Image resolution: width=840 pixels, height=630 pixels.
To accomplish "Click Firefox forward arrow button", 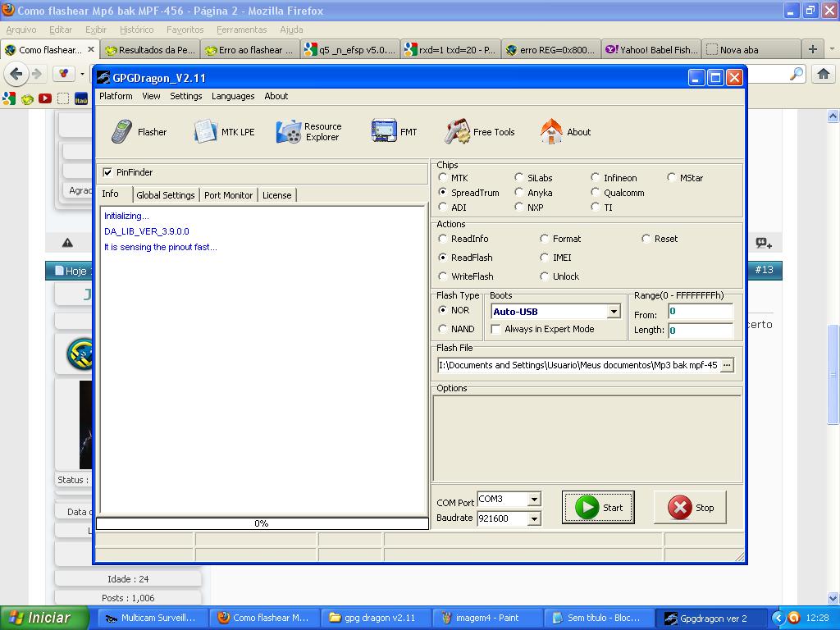I will 36,73.
